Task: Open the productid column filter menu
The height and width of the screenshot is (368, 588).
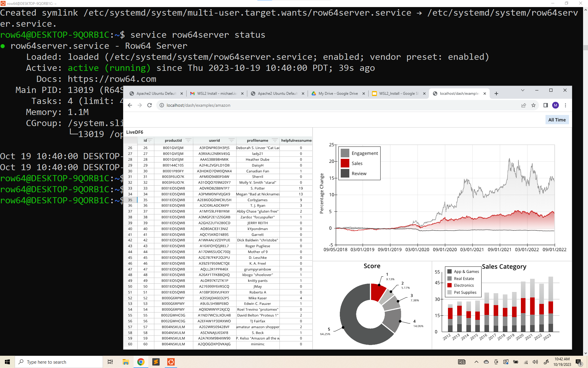Action: [188, 140]
